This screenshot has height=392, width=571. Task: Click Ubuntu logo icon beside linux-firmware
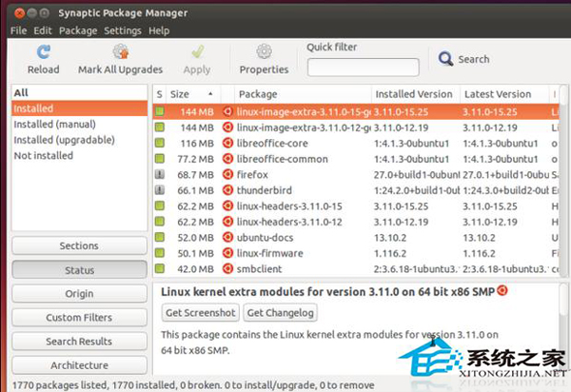coord(227,253)
